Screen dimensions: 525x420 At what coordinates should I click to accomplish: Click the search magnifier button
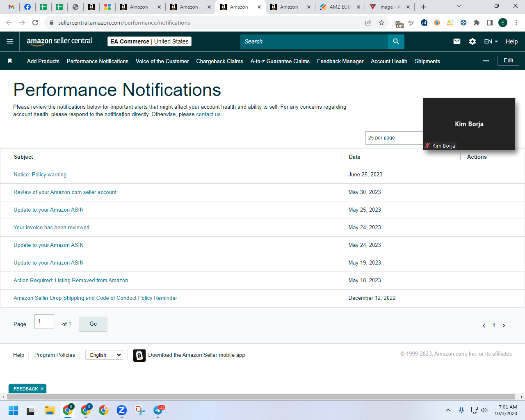(x=396, y=41)
